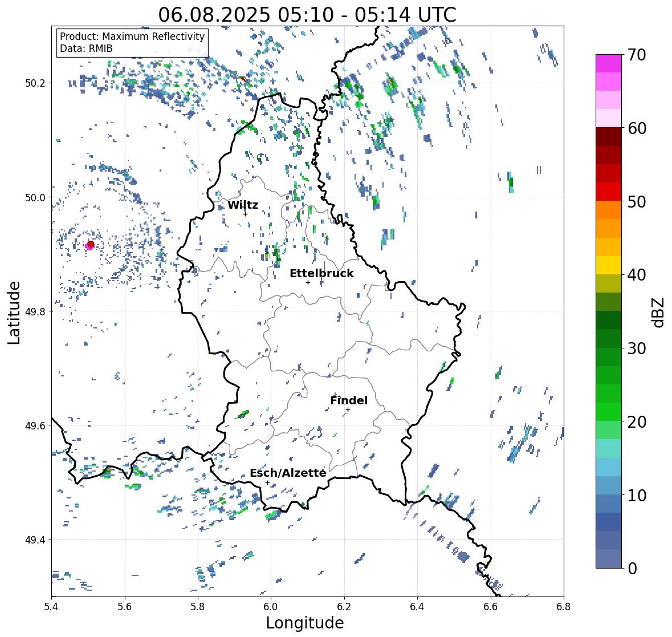Image resolution: width=672 pixels, height=637 pixels.
Task: Click the latitude tick label 50.2
Action: [35, 83]
